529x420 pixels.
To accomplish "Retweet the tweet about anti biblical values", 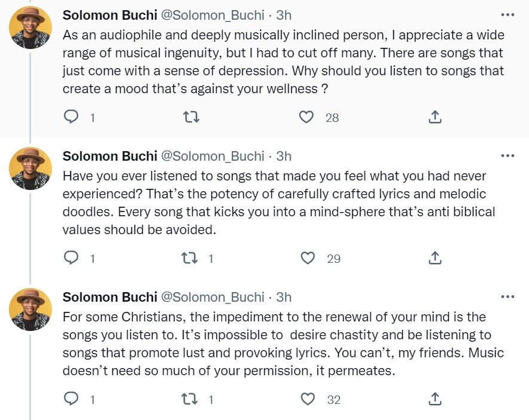I will 190,258.
